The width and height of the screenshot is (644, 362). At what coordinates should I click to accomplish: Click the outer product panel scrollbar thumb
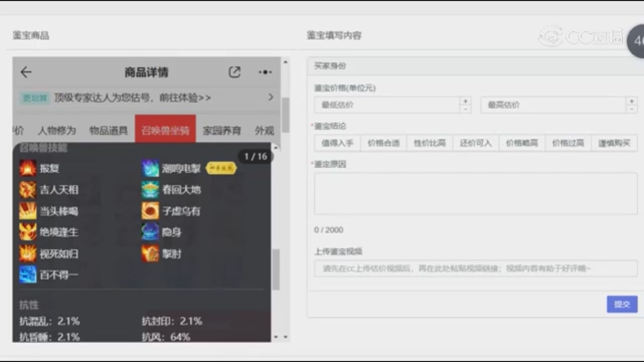tap(285, 115)
